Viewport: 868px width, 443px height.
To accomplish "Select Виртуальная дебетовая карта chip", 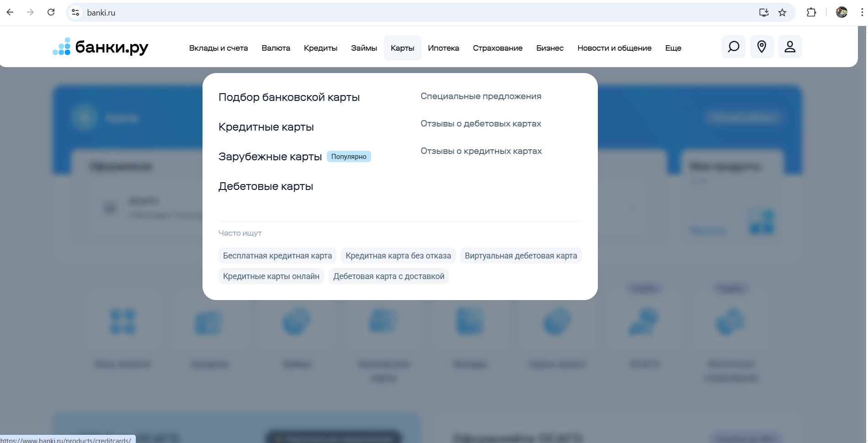I will pos(521,256).
